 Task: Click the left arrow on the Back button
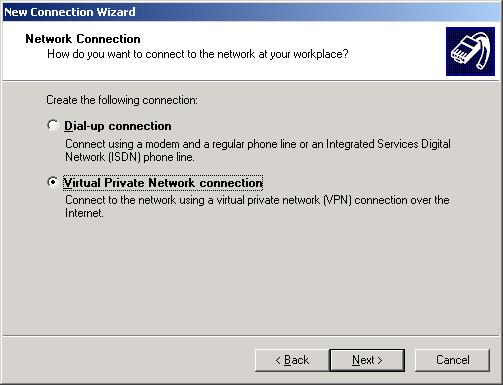click(x=278, y=360)
